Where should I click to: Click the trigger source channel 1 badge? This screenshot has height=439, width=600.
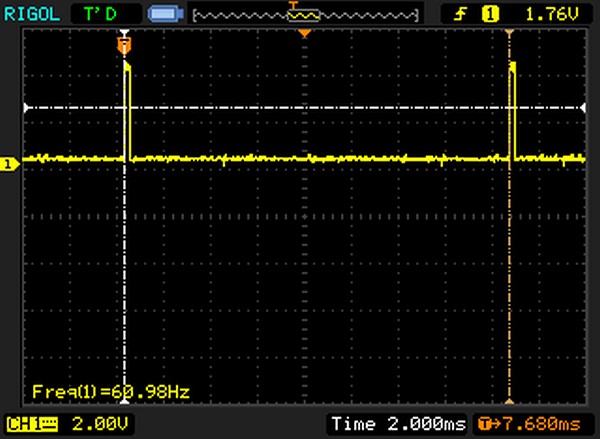490,13
